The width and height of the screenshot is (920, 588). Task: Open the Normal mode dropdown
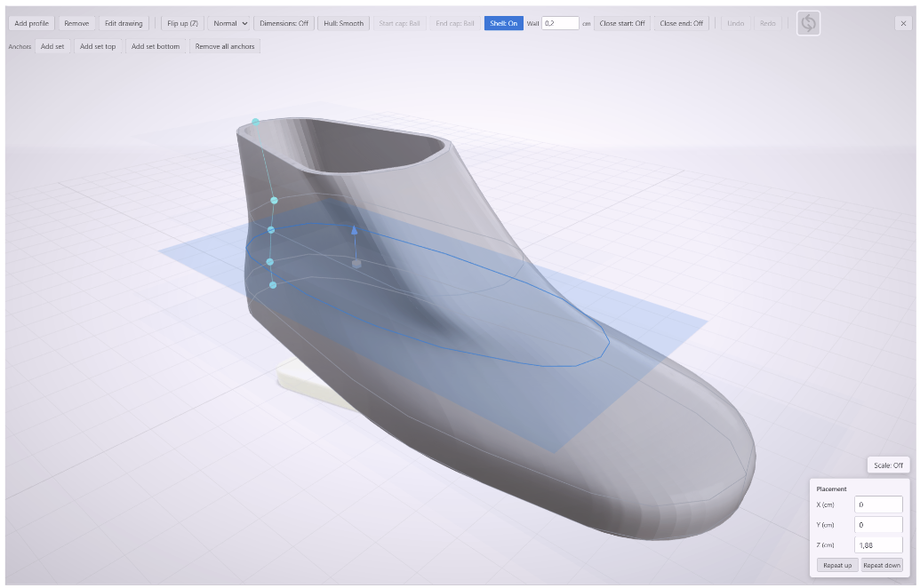tap(228, 23)
